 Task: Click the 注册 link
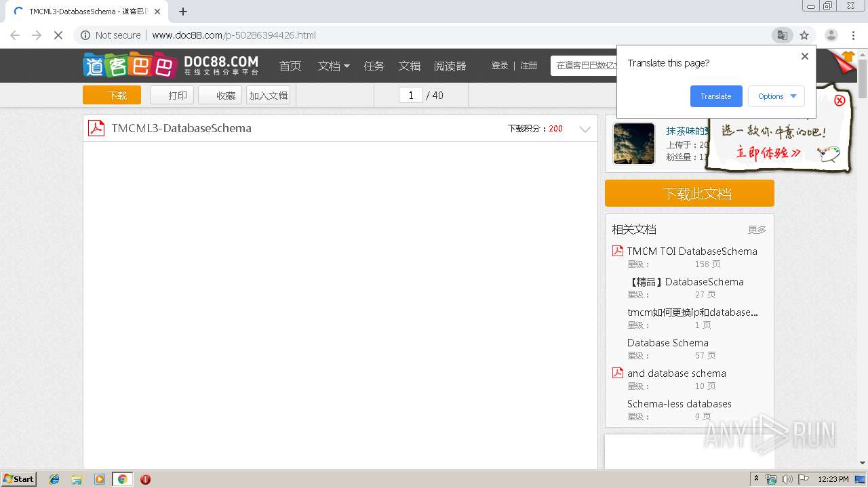[529, 66]
